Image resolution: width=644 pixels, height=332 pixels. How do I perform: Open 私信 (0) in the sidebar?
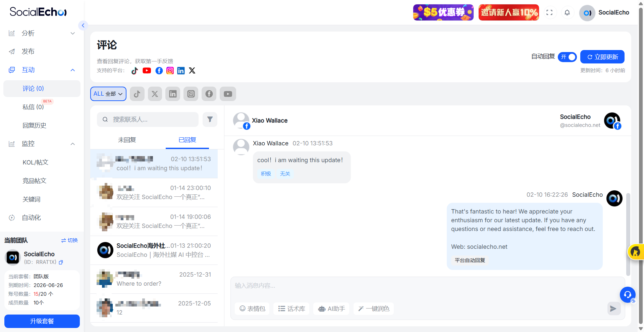pos(42,107)
